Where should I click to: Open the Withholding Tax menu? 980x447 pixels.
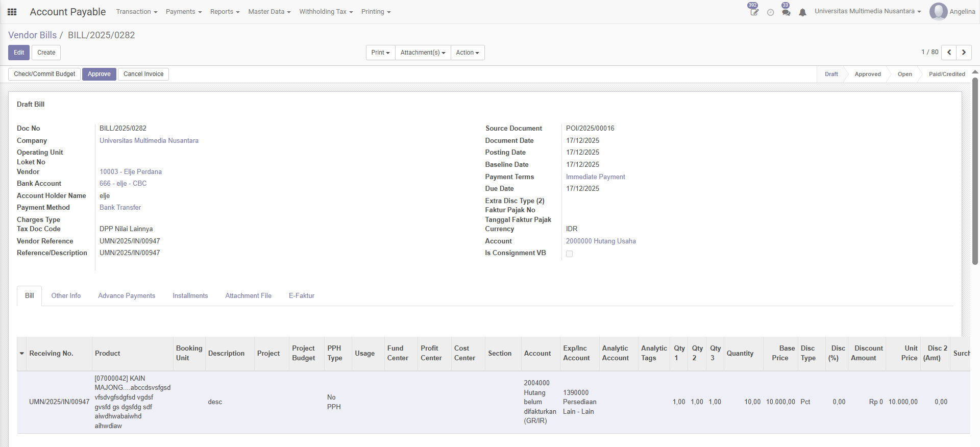[326, 12]
